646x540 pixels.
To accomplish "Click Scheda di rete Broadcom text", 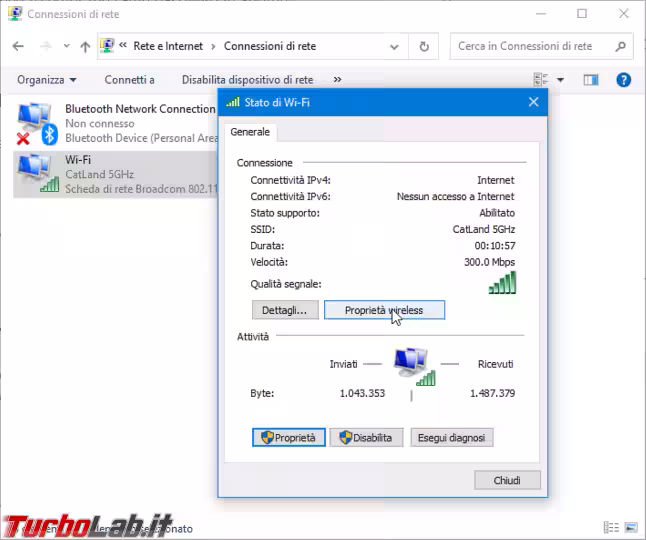I will [141, 189].
